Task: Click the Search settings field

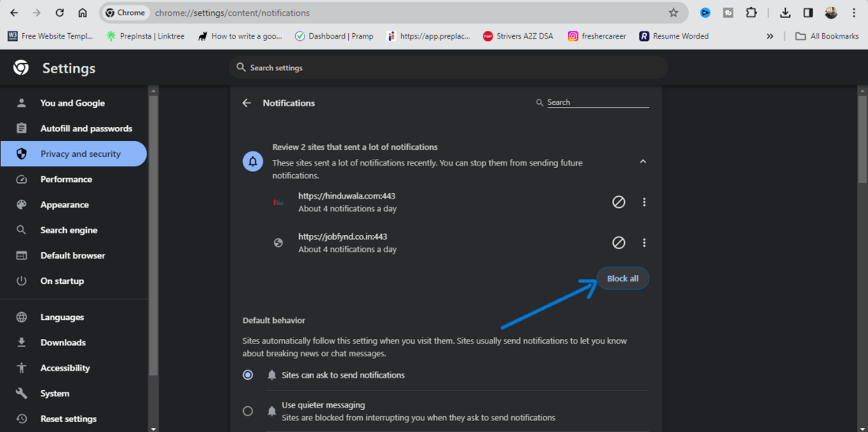Action: (450, 68)
